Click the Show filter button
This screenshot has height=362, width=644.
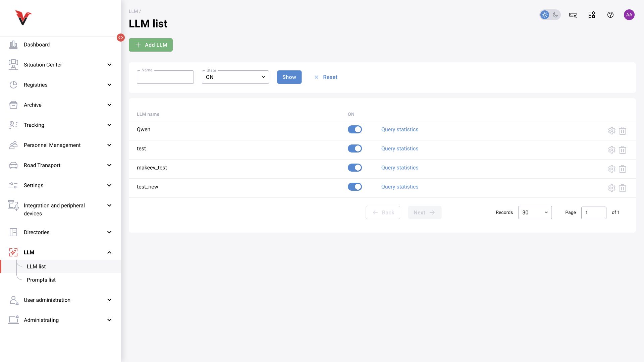[289, 77]
